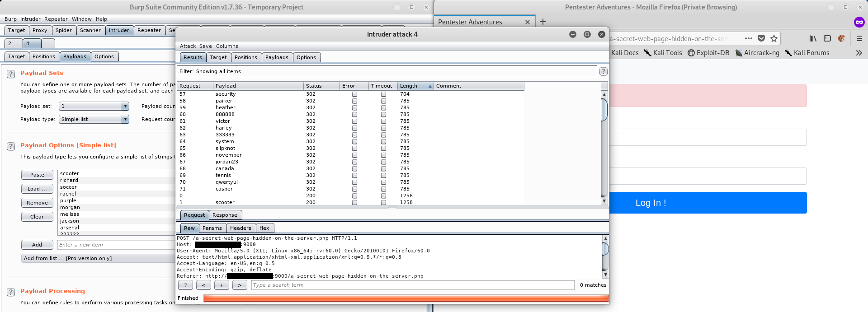Open Payload Sets help icon

pos(11,74)
